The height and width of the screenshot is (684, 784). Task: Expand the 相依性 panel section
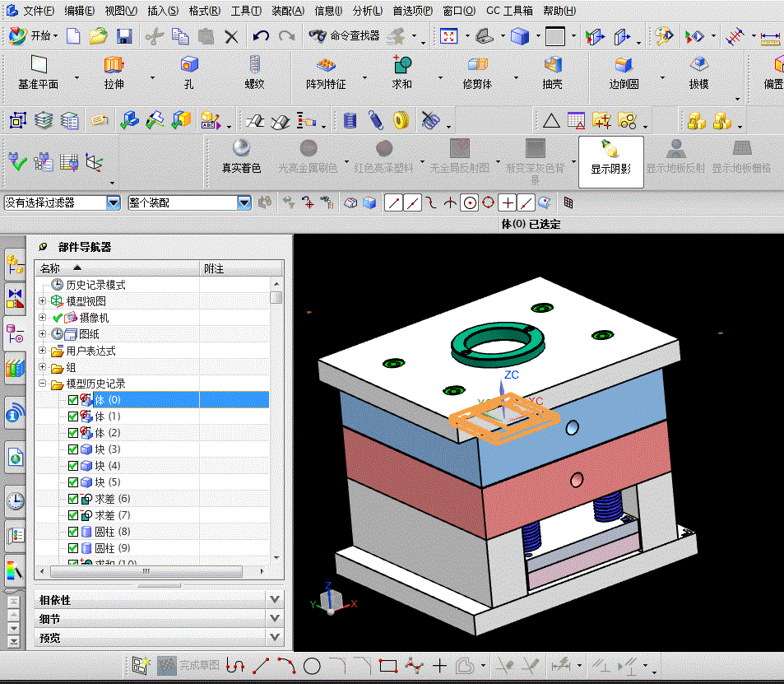(275, 599)
